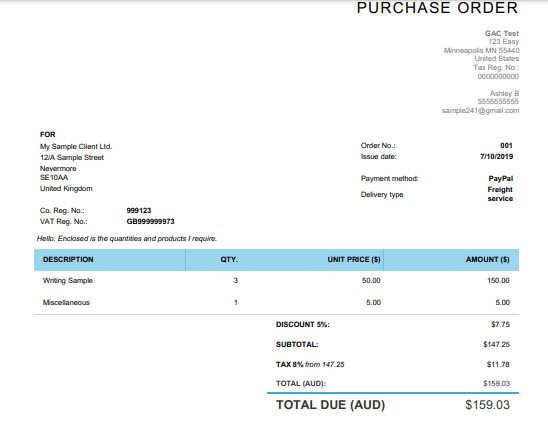The width and height of the screenshot is (548, 436).
Task: Click 12/A Sample Street address line
Action: 72,158
